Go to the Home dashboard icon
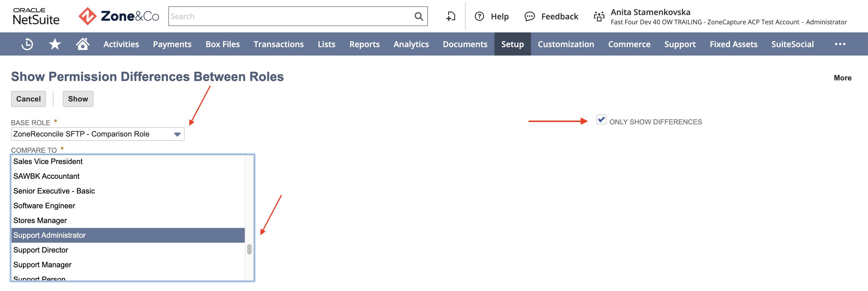 pos(82,44)
